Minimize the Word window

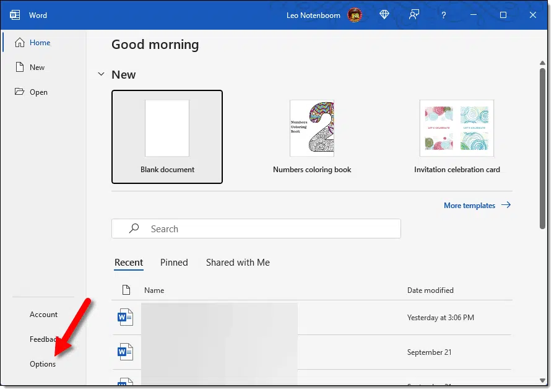[x=474, y=15]
